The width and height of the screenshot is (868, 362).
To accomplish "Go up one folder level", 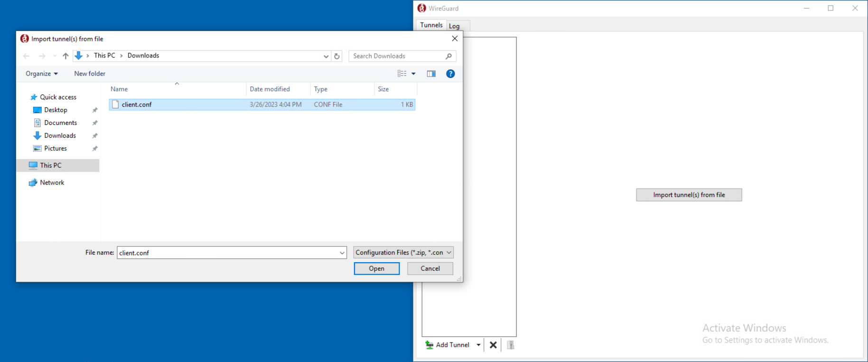I will click(65, 56).
